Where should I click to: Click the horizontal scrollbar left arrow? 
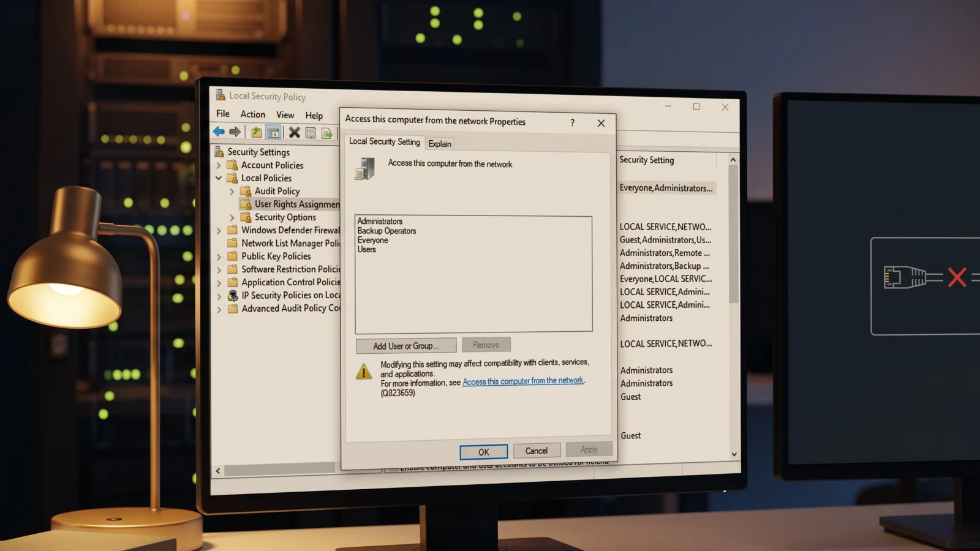tap(218, 471)
